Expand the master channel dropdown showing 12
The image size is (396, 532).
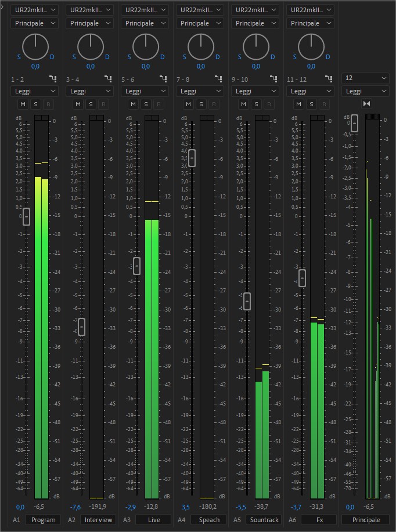(x=366, y=78)
